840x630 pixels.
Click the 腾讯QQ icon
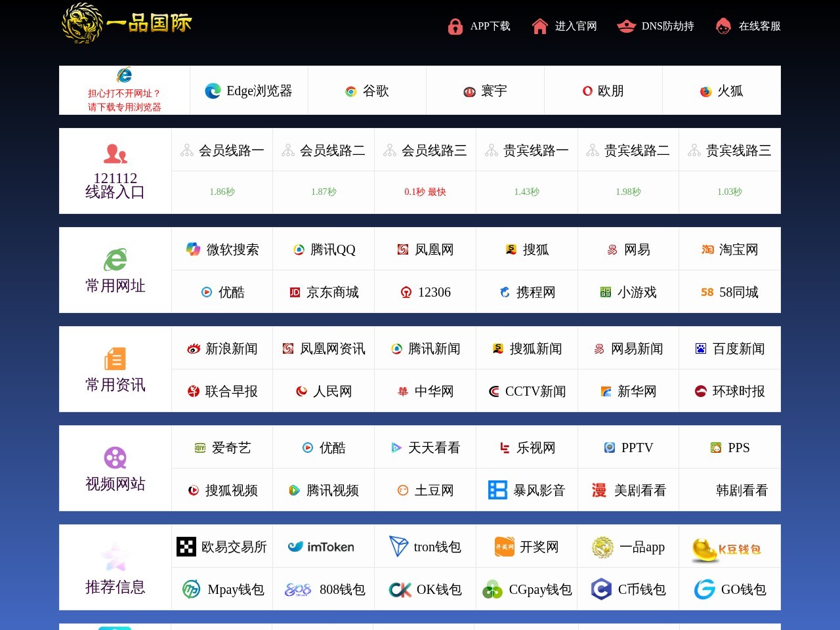tap(299, 250)
